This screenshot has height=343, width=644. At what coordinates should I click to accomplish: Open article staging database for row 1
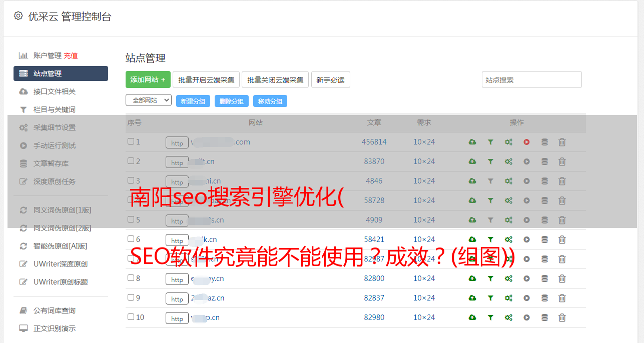pos(544,142)
